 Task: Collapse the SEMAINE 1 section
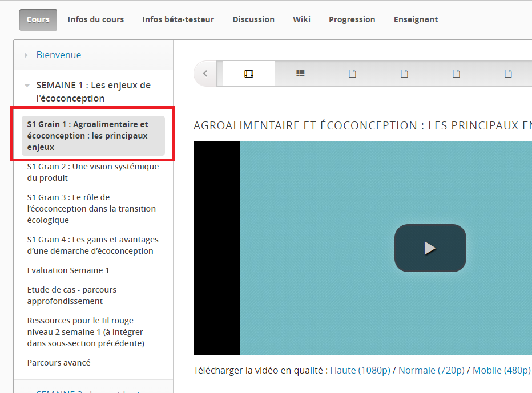(x=93, y=91)
